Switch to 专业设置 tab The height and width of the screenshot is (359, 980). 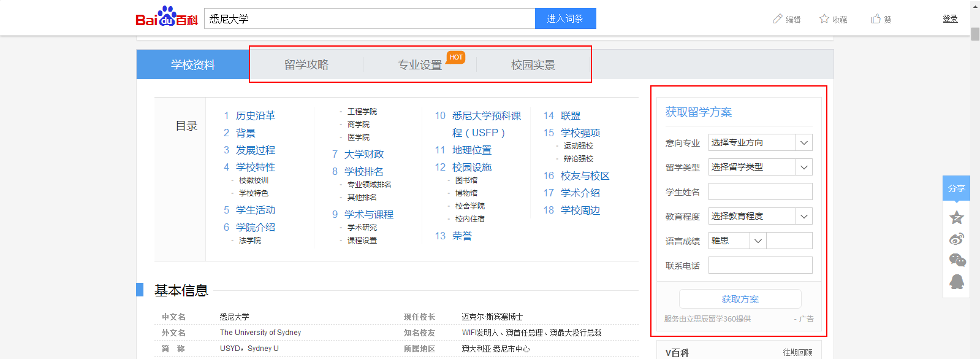(420, 64)
